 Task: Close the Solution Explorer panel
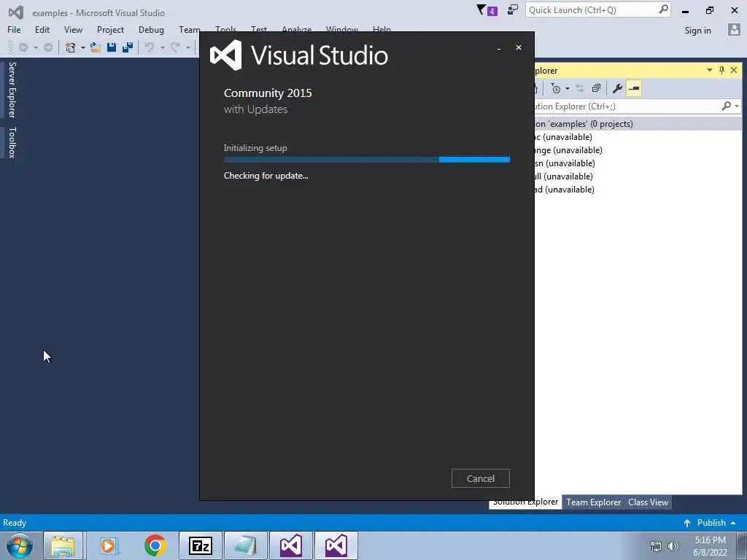734,70
